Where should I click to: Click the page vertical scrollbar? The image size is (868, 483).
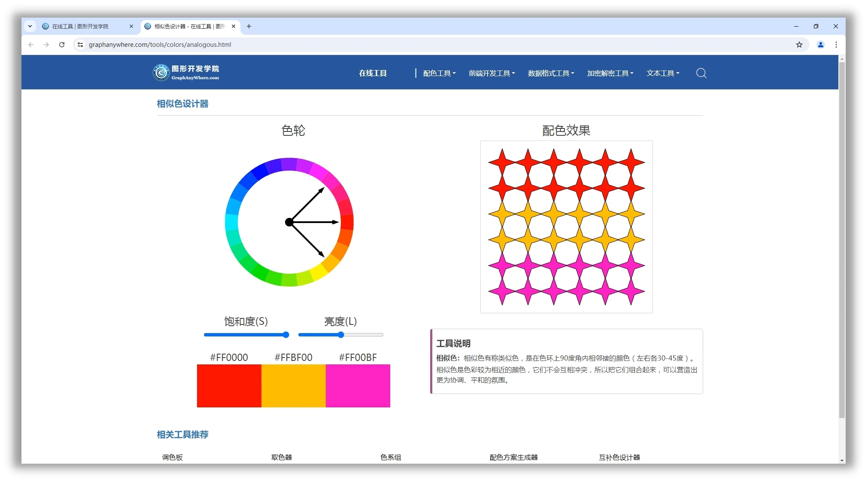[842, 241]
